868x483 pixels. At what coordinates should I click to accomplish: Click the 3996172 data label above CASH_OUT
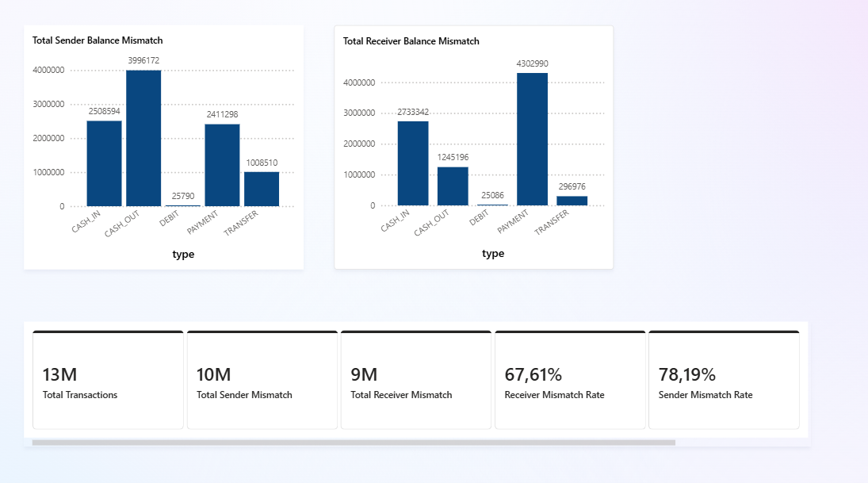pyautogui.click(x=143, y=60)
